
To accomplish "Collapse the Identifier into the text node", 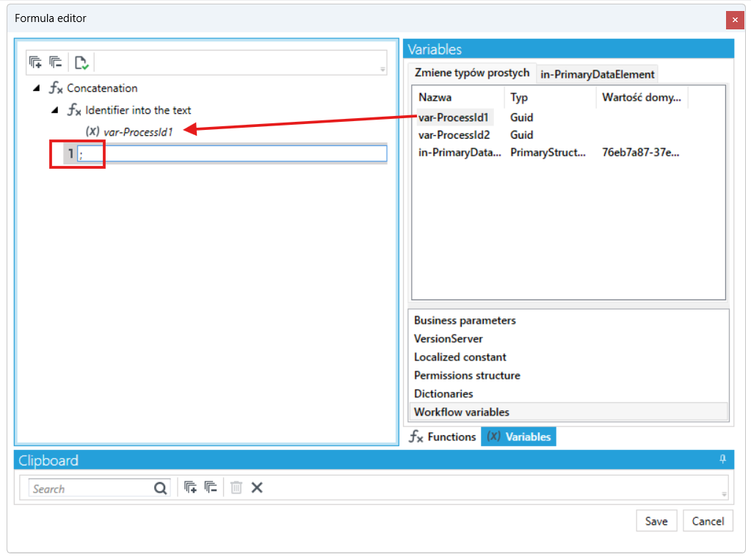I will pos(54,110).
